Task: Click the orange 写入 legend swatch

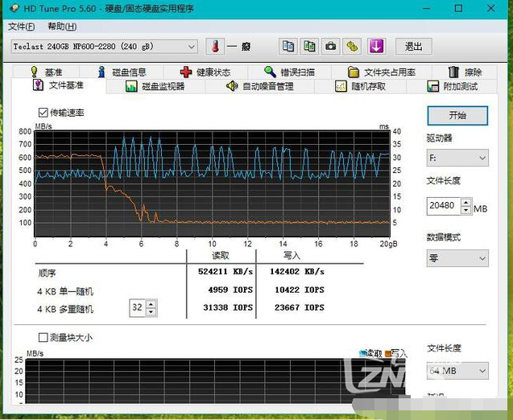Action: pyautogui.click(x=388, y=353)
